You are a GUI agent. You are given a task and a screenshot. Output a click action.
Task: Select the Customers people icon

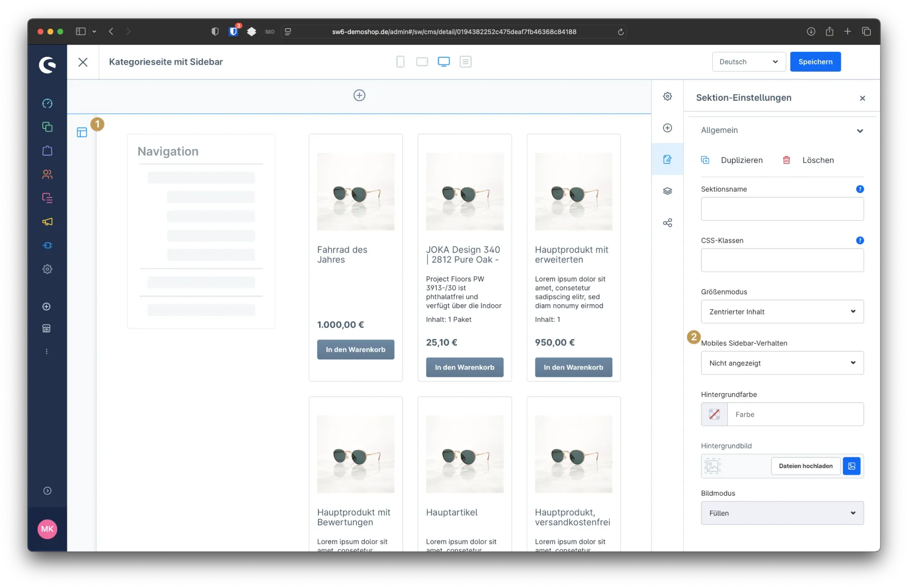coord(47,174)
